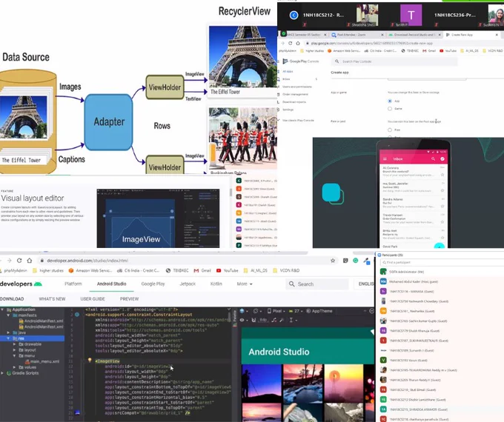
Task: Select the Game radio button
Action: point(390,109)
